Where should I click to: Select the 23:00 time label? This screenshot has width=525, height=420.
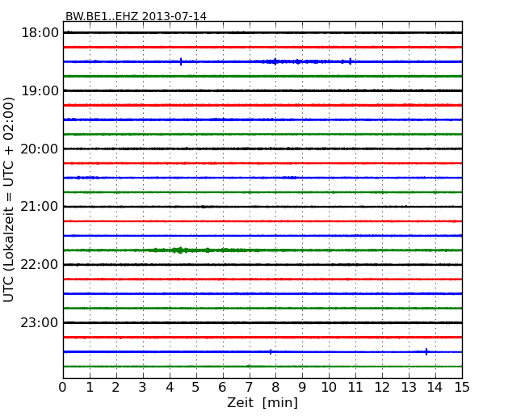[40, 322]
